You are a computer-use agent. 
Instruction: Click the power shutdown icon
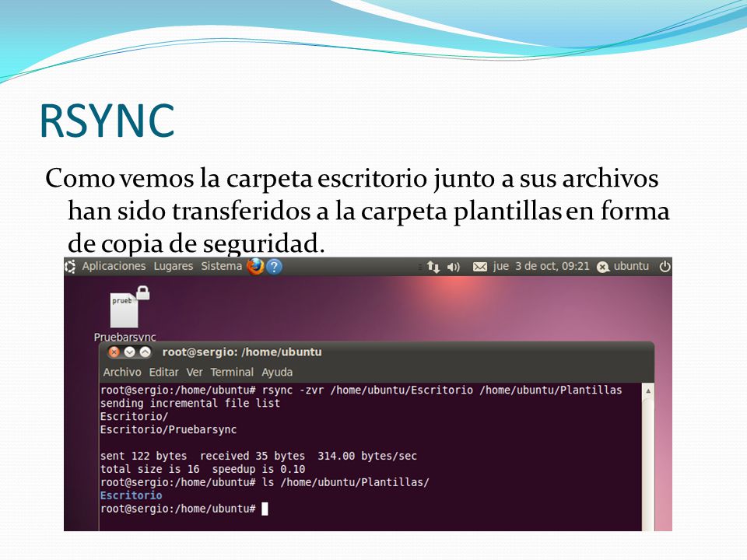point(665,267)
